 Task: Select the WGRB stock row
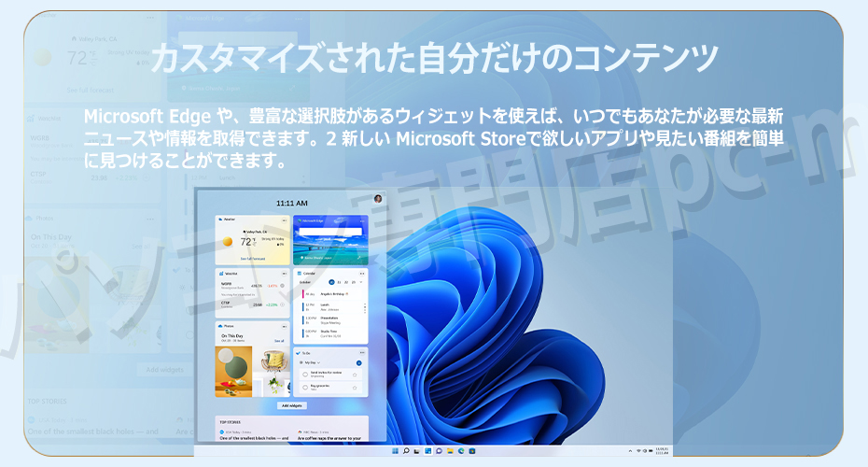click(x=252, y=287)
